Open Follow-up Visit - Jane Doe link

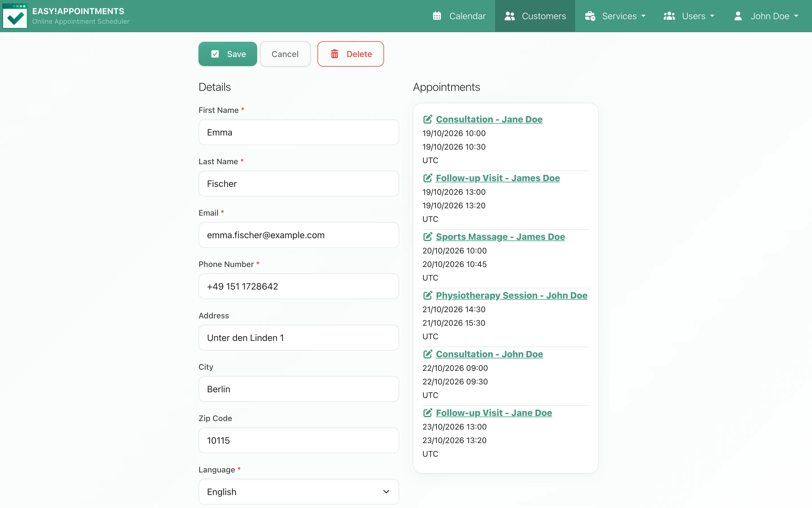tap(494, 413)
